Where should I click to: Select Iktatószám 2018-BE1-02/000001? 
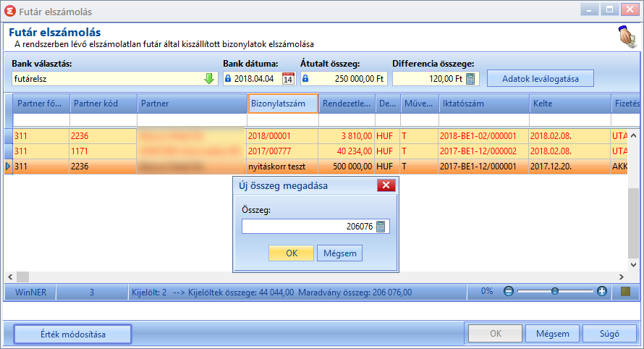coord(483,136)
